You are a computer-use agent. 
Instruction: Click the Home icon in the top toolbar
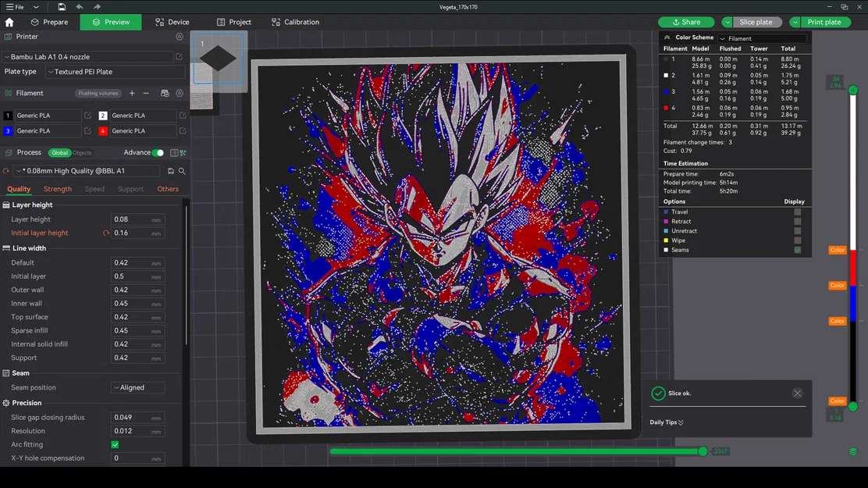(x=9, y=22)
